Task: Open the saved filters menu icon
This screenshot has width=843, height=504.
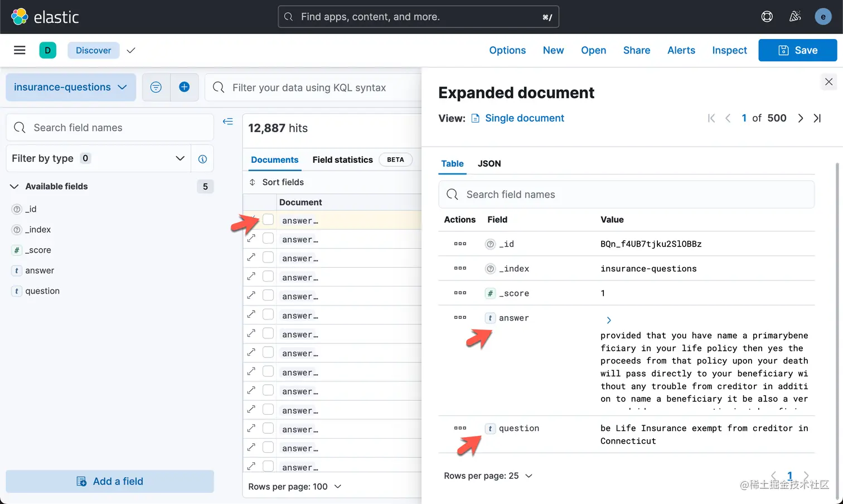Action: (x=156, y=87)
